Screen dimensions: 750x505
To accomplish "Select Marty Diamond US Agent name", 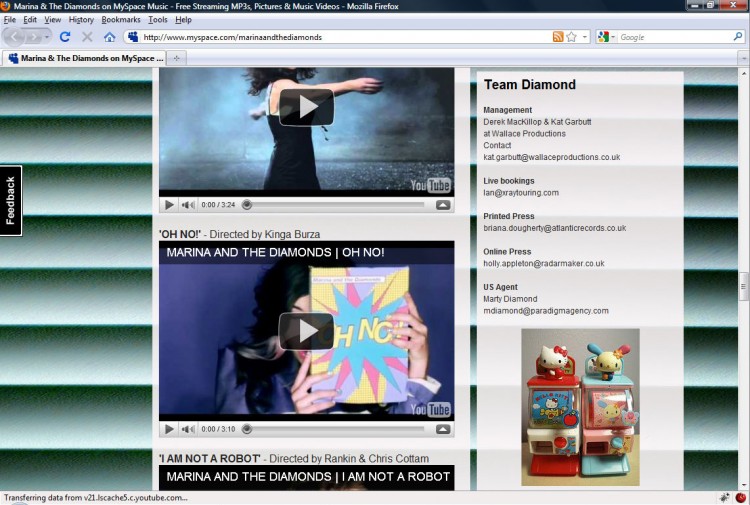I will [510, 299].
